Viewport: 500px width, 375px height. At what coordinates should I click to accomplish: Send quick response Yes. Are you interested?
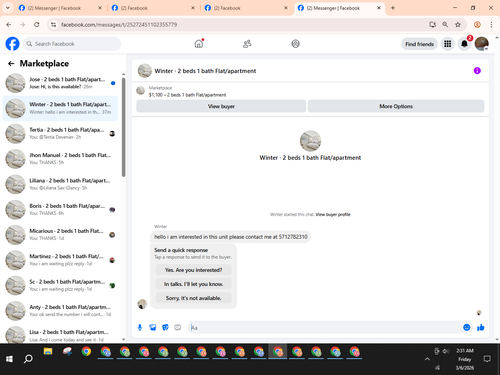[193, 270]
